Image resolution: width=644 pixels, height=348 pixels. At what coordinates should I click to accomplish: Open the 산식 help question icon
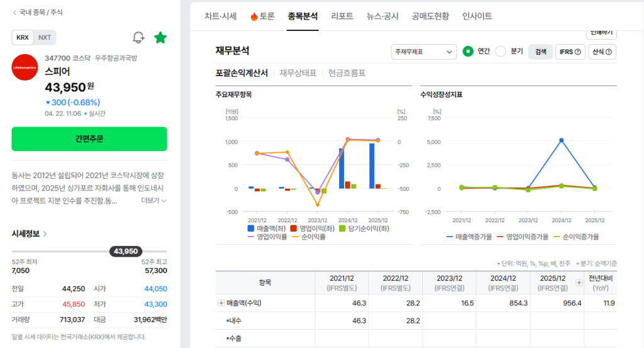609,52
